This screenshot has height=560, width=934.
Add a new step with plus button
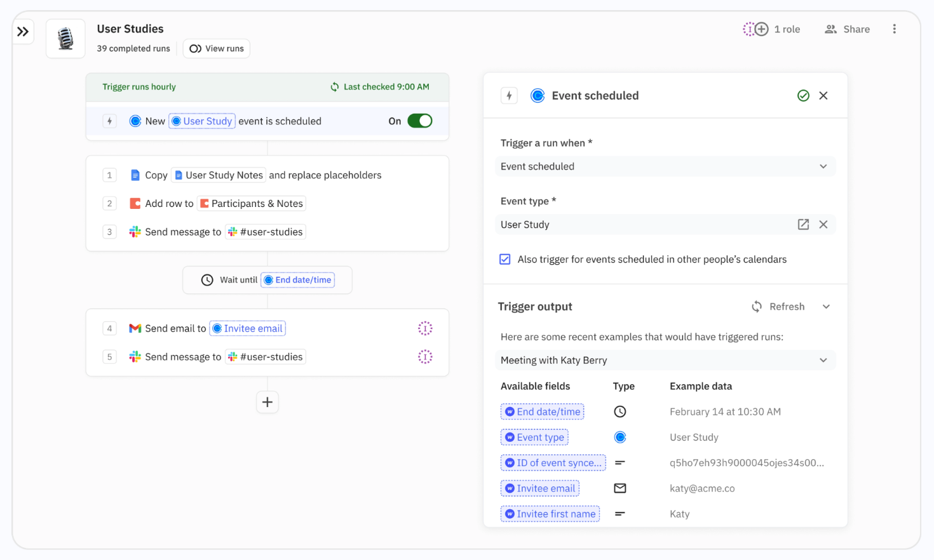267,402
